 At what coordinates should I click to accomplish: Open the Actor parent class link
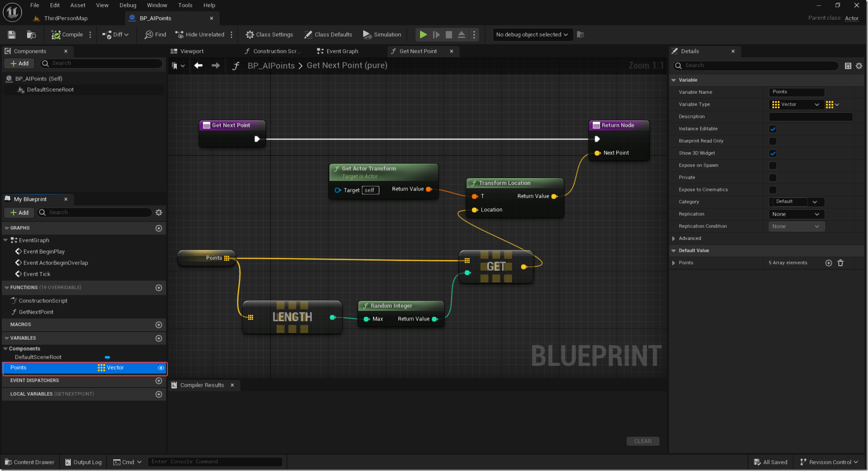[852, 18]
